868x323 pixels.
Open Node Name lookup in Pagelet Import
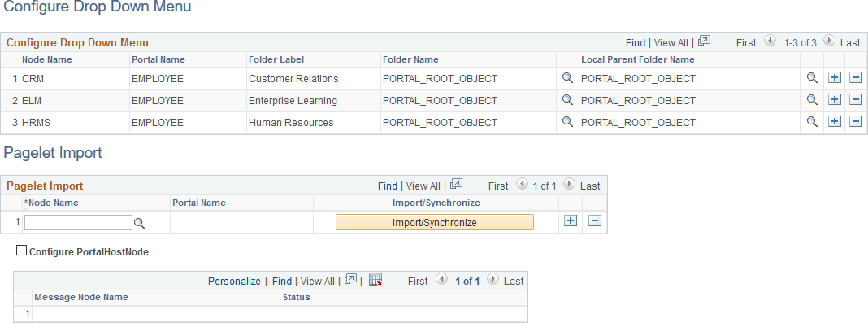[x=140, y=223]
